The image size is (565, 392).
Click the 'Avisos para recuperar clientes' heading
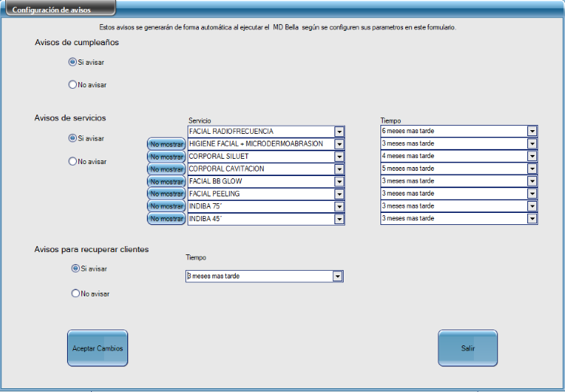click(91, 250)
